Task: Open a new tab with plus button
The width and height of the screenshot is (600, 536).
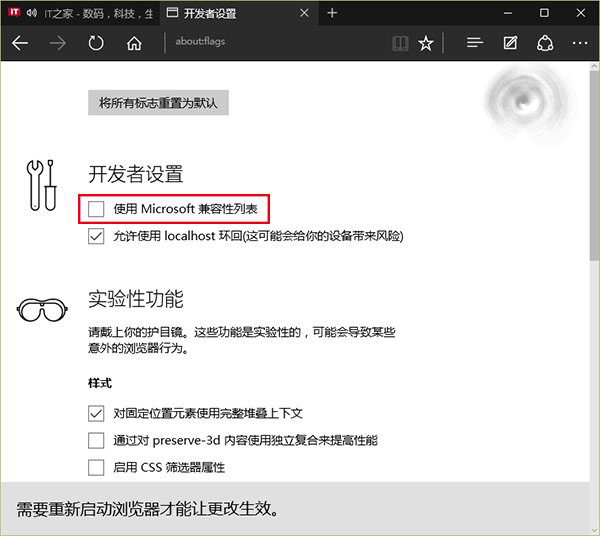Action: (332, 13)
